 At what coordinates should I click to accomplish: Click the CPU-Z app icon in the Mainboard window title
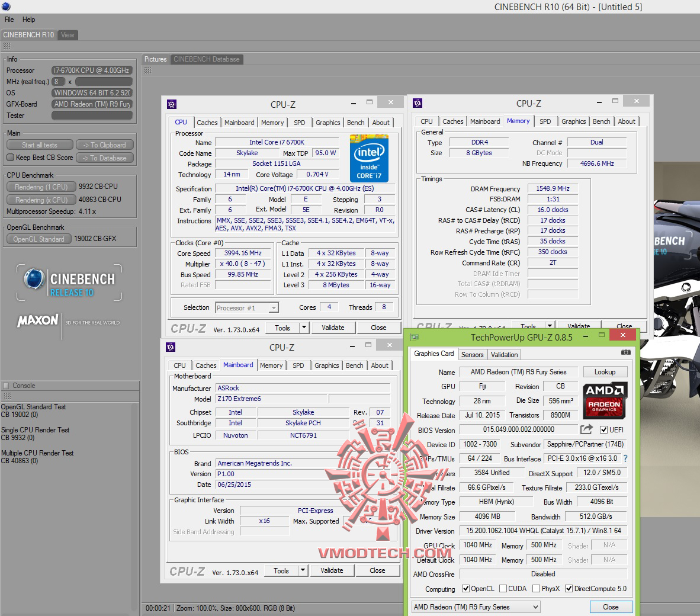170,347
